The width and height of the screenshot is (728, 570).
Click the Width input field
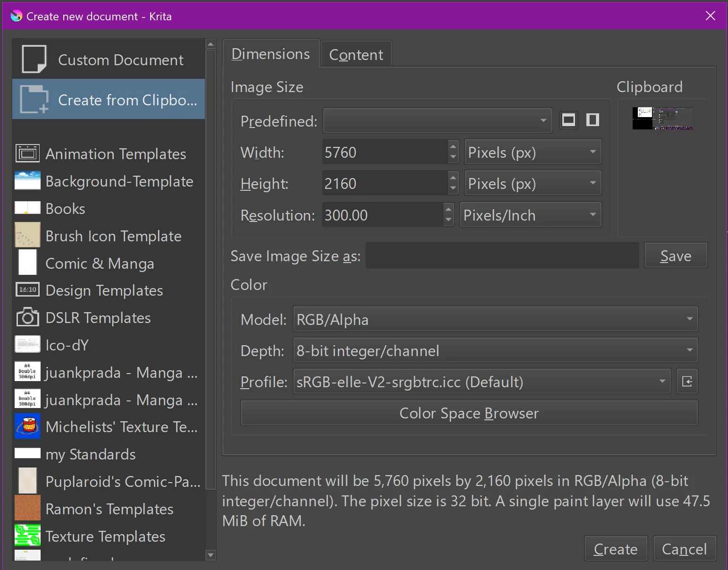pyautogui.click(x=385, y=152)
